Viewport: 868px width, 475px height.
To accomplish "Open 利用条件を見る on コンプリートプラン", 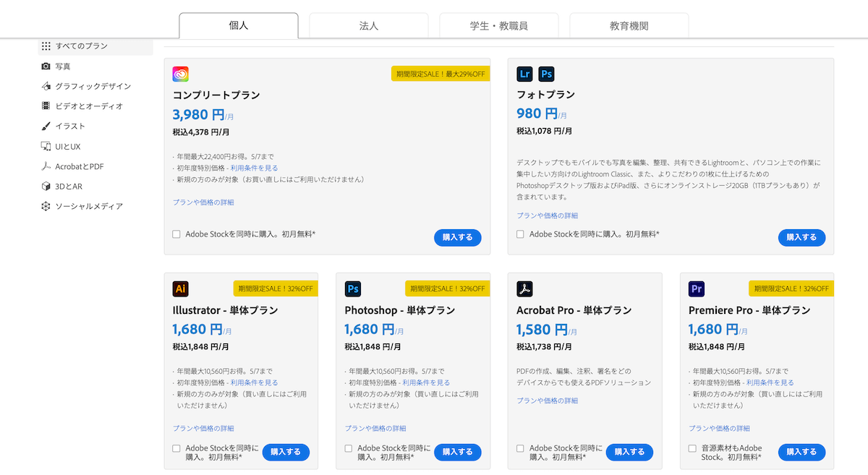I will pos(254,168).
